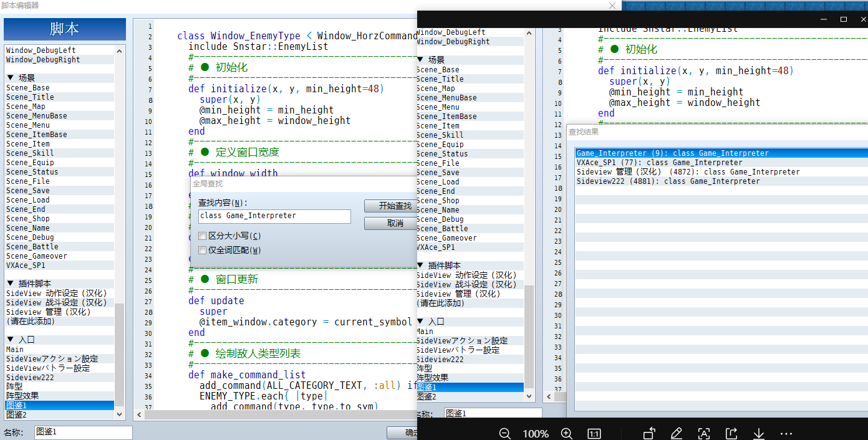Select (请在此添加) in left script list

tap(59, 322)
